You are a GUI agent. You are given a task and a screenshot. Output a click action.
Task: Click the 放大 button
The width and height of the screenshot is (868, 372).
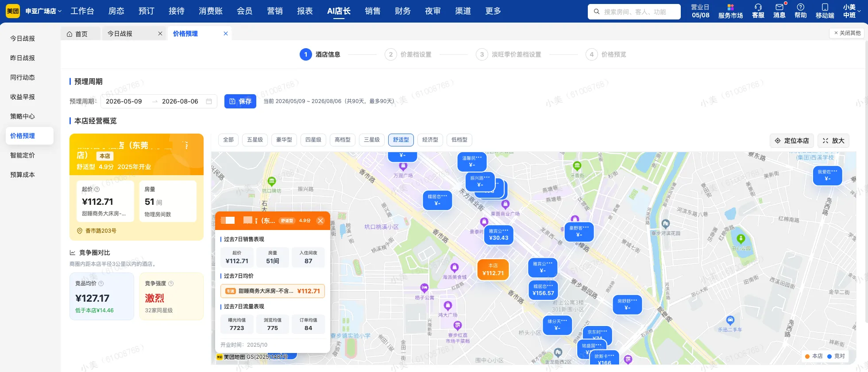pos(833,141)
